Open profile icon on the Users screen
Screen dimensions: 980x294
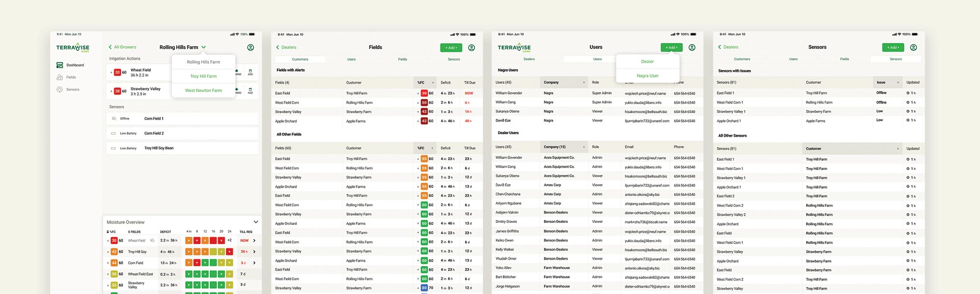[x=692, y=48]
